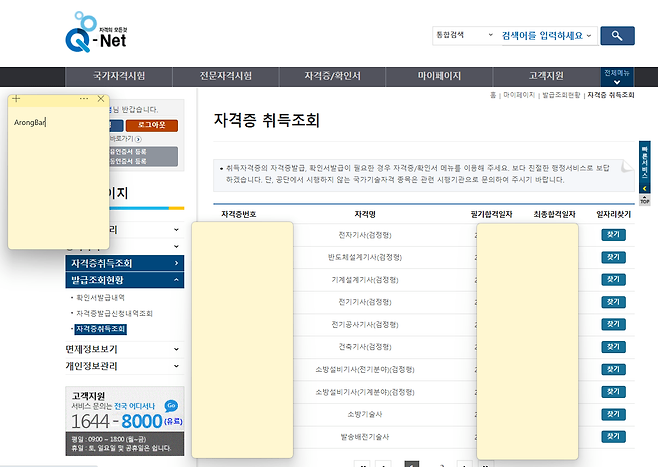Image resolution: width=658 pixels, height=467 pixels.
Task: Click 찾기 for 전기공사기사(검정형)
Action: pyautogui.click(x=613, y=324)
